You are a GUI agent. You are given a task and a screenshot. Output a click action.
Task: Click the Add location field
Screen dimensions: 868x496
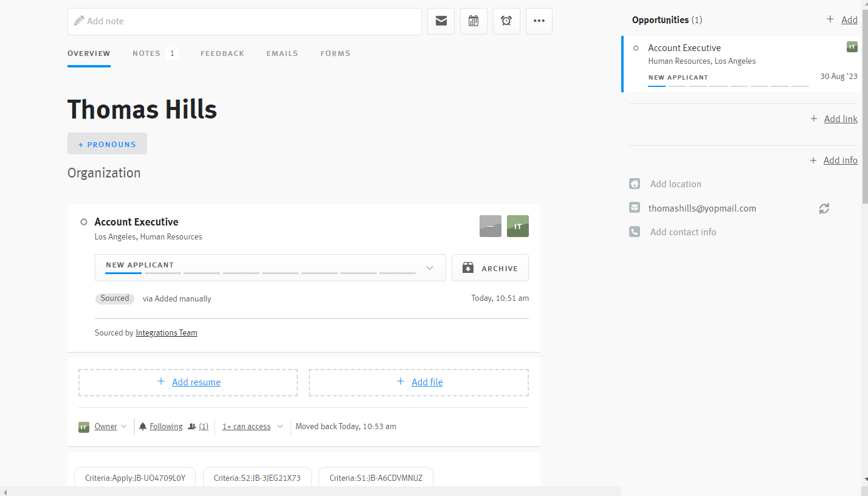(x=676, y=184)
